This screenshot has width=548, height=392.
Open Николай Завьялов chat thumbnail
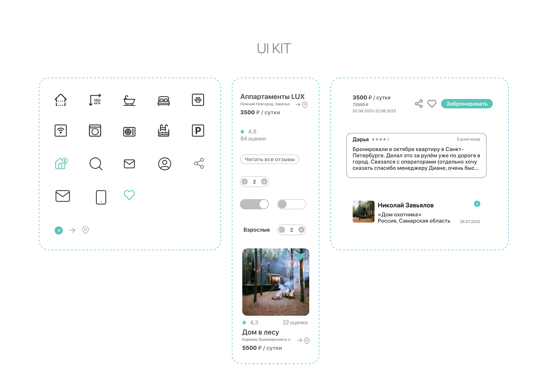(363, 212)
